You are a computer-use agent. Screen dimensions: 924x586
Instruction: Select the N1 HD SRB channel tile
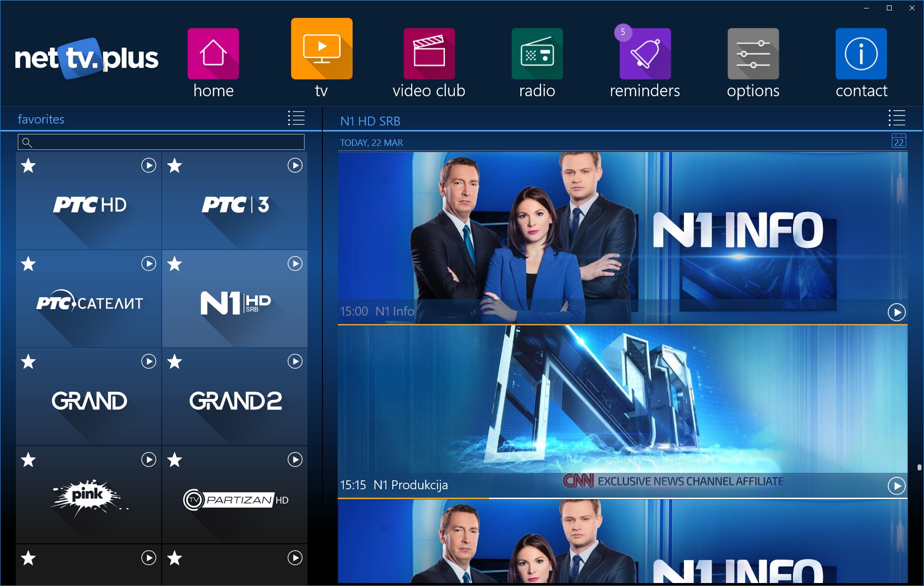click(x=235, y=299)
